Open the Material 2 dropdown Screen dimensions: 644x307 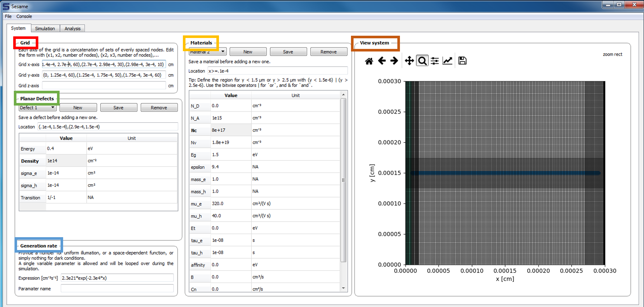(208, 52)
